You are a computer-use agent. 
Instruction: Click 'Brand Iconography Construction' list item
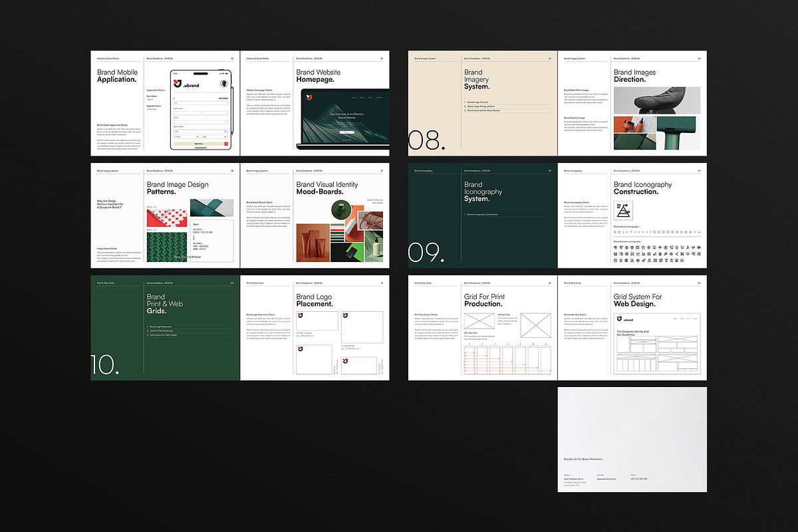coord(483,214)
